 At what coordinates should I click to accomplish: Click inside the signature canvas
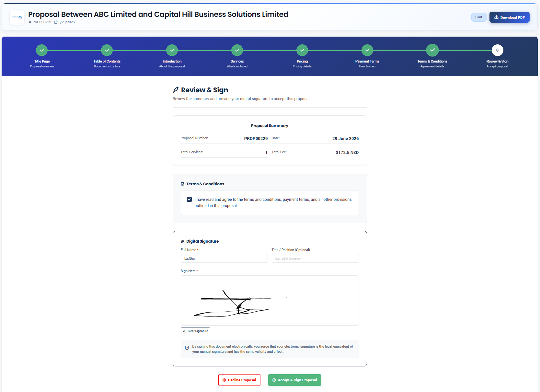(x=270, y=300)
